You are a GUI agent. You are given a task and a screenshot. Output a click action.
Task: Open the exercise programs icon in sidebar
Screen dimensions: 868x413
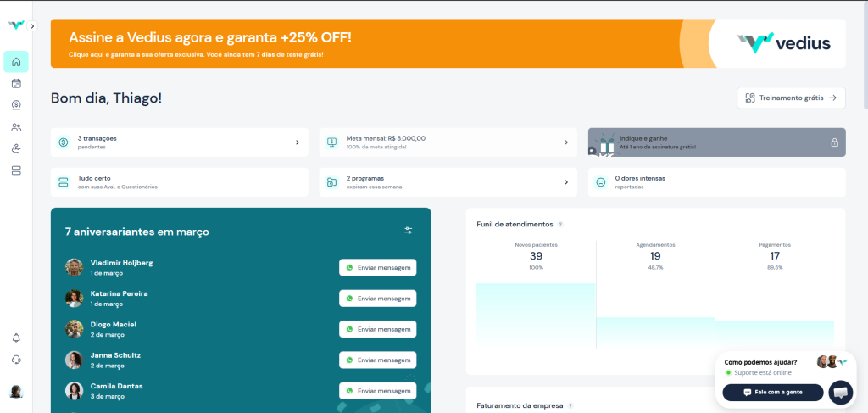[16, 149]
